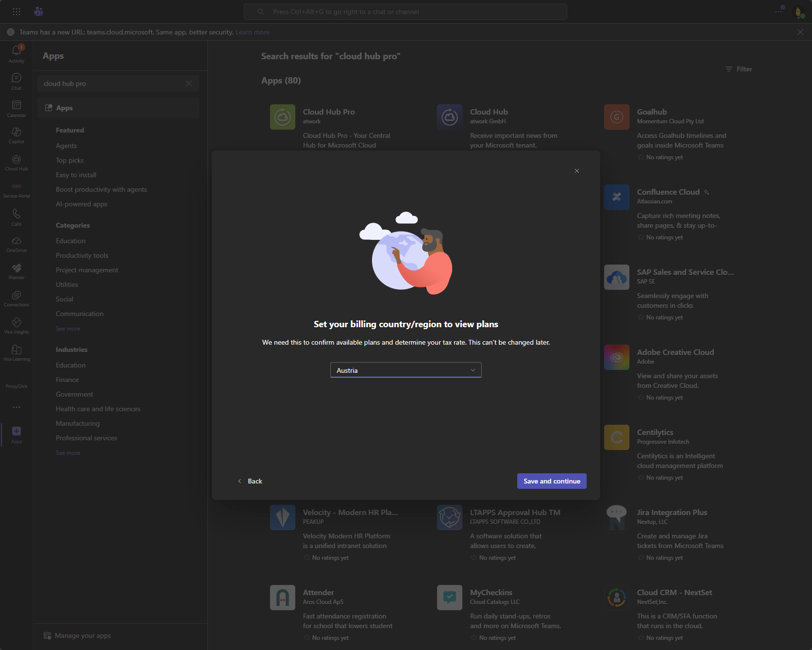Screen dimensions: 812x650
Task: Open the Calendar app icon
Action: (17, 108)
